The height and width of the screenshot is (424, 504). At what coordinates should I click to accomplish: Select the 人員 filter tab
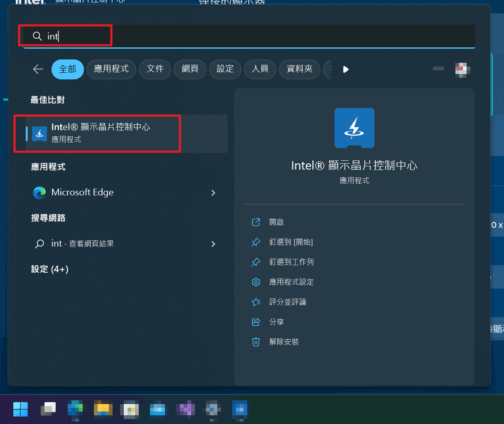[x=260, y=69]
